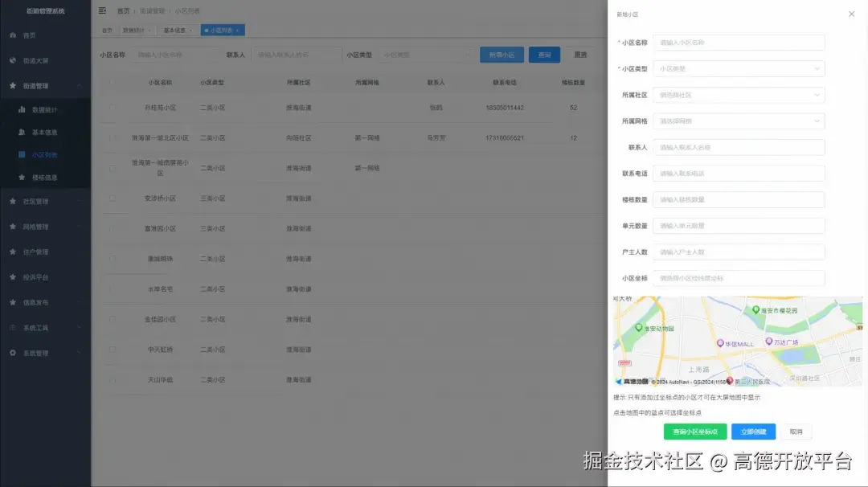
Task: Check the select-all checkbox in table header
Action: (111, 82)
